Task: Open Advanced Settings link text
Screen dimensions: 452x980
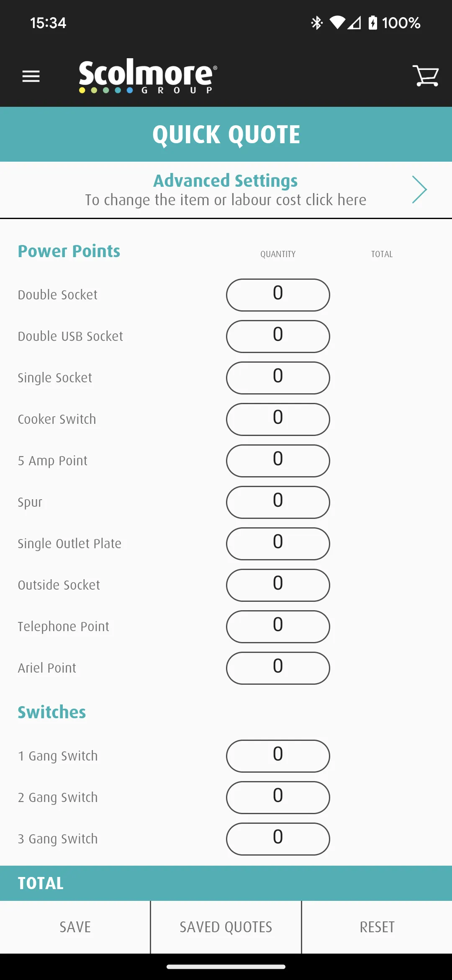Action: 226,181
